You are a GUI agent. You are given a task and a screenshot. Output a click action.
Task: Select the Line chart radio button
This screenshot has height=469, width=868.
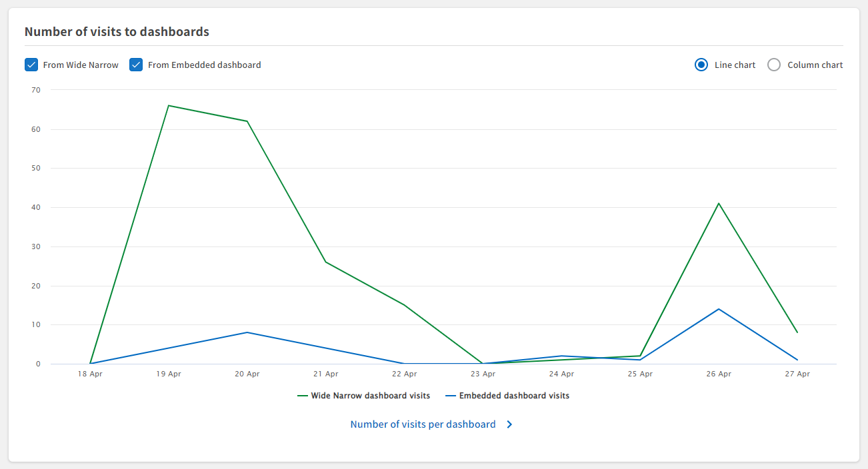click(701, 65)
